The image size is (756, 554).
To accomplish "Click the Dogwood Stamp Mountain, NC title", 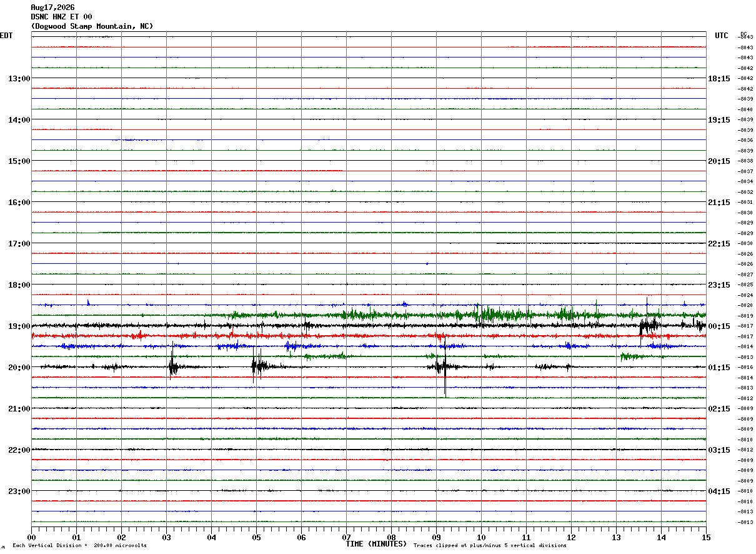I will 92,26.
